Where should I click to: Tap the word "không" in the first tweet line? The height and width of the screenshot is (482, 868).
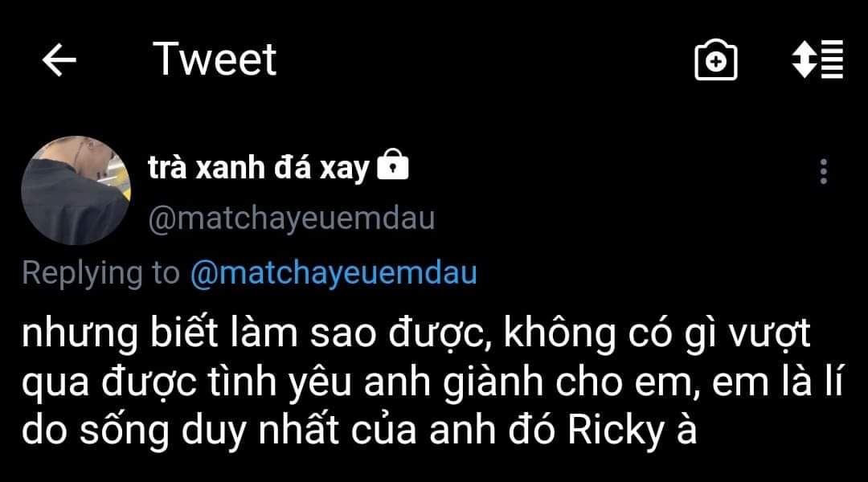(x=559, y=334)
